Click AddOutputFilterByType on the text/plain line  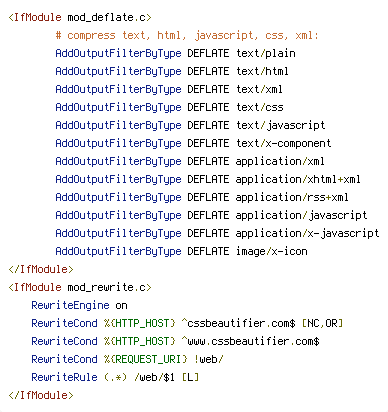[x=118, y=53]
